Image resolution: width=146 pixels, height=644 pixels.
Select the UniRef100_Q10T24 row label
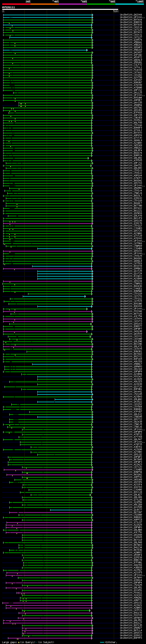pos(131,273)
